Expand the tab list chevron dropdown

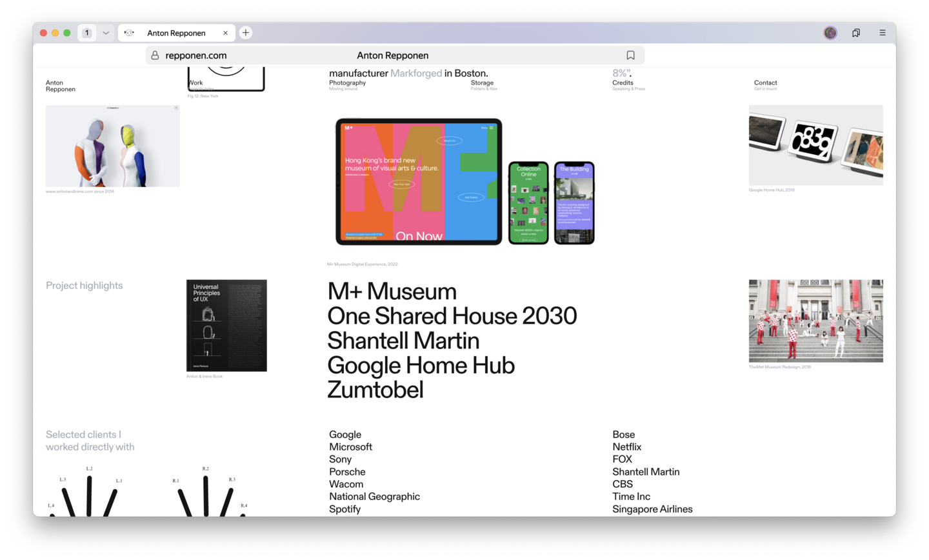(106, 33)
